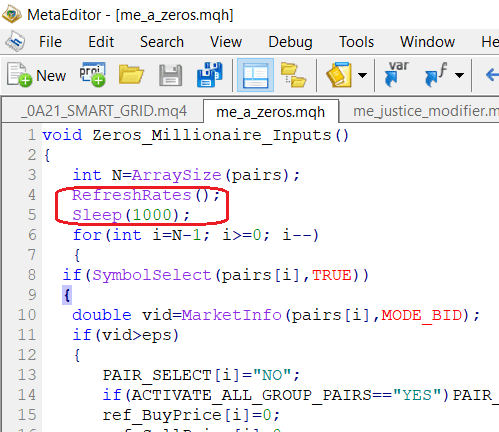Open file with the folder icon

point(131,75)
